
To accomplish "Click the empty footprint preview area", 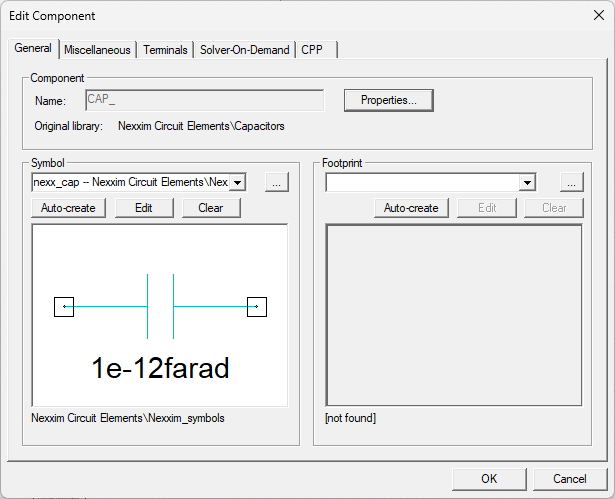I will 454,315.
